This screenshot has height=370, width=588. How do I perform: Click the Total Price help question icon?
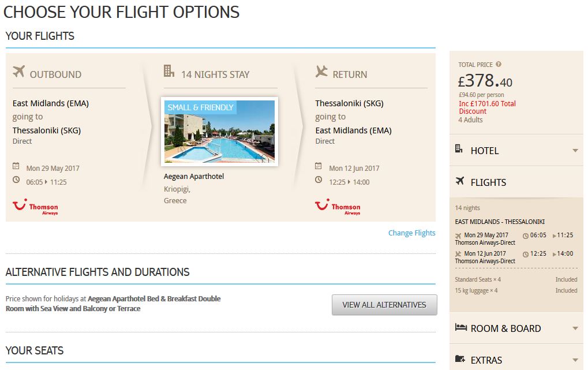[499, 64]
